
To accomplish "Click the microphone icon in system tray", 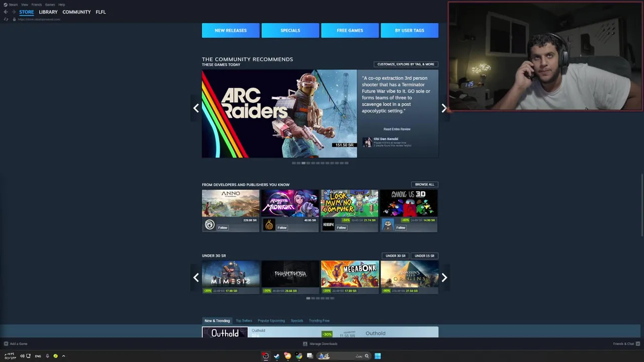I will click(47, 356).
